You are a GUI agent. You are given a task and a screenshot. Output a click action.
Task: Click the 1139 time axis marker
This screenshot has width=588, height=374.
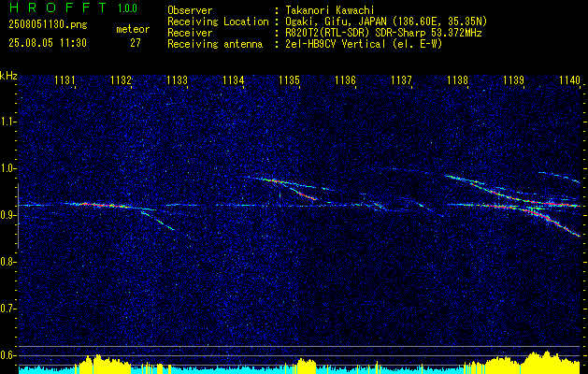tap(514, 79)
